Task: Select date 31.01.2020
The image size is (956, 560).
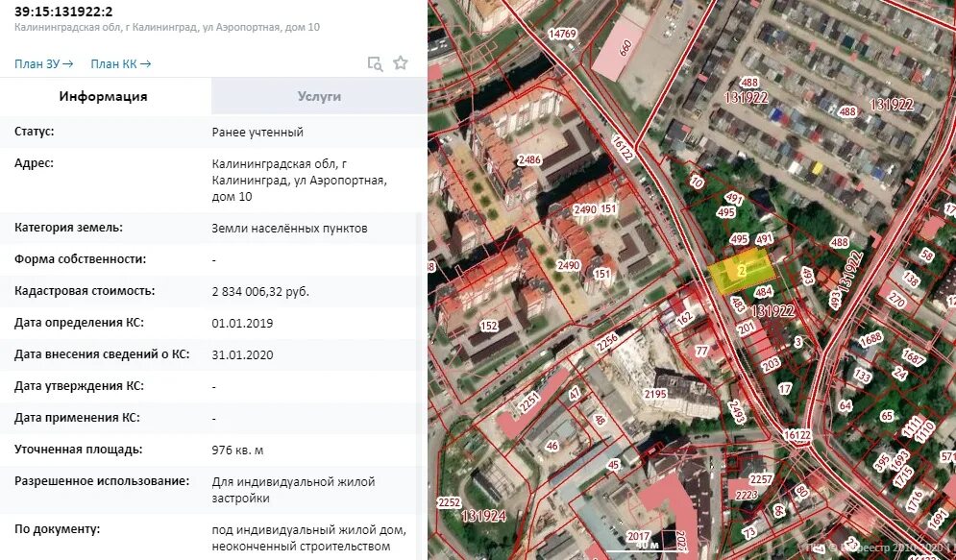Action: coord(242,355)
